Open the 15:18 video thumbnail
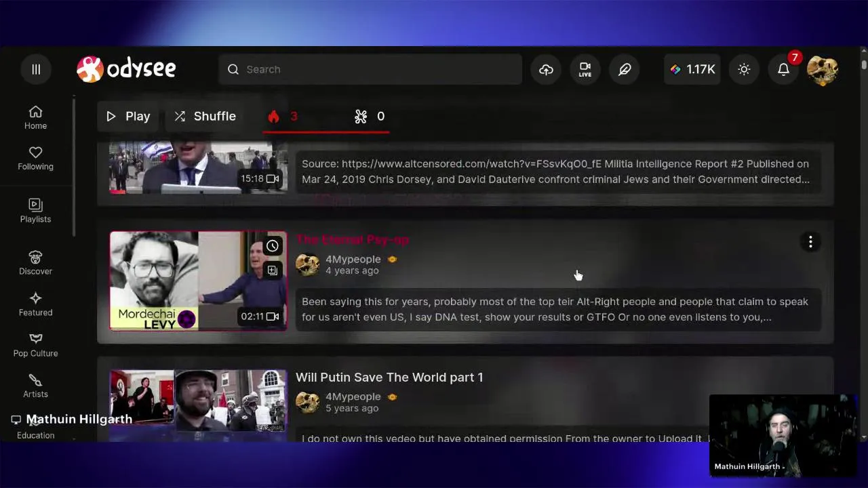 tap(198, 168)
